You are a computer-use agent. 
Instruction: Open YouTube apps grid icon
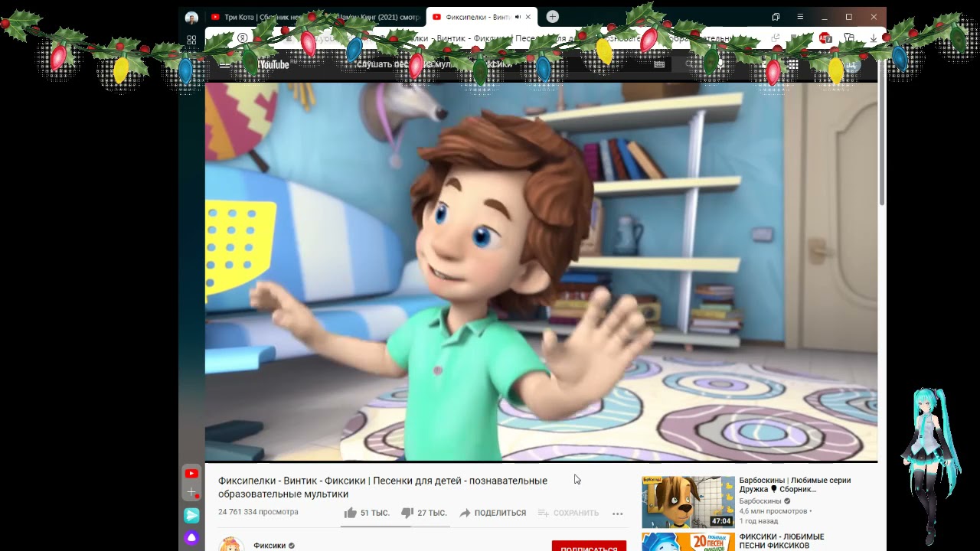[793, 65]
